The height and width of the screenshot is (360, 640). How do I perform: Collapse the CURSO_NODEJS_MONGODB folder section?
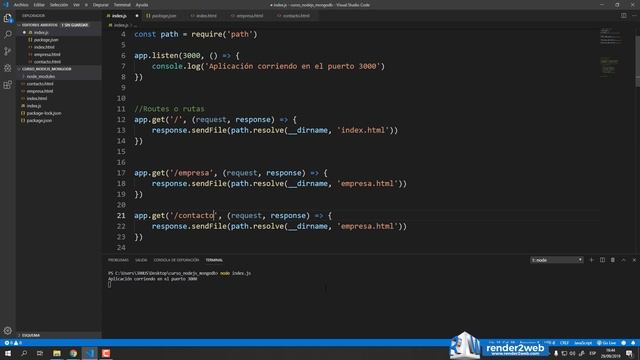point(58,69)
